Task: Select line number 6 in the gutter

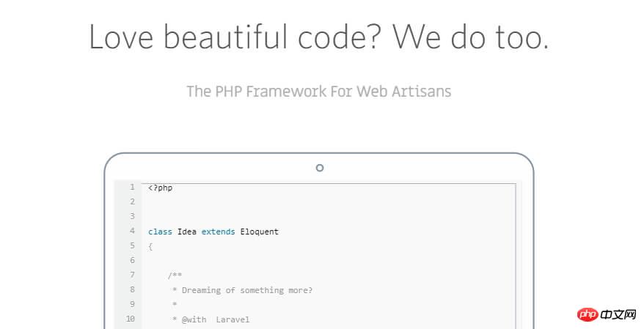Action: coord(132,261)
